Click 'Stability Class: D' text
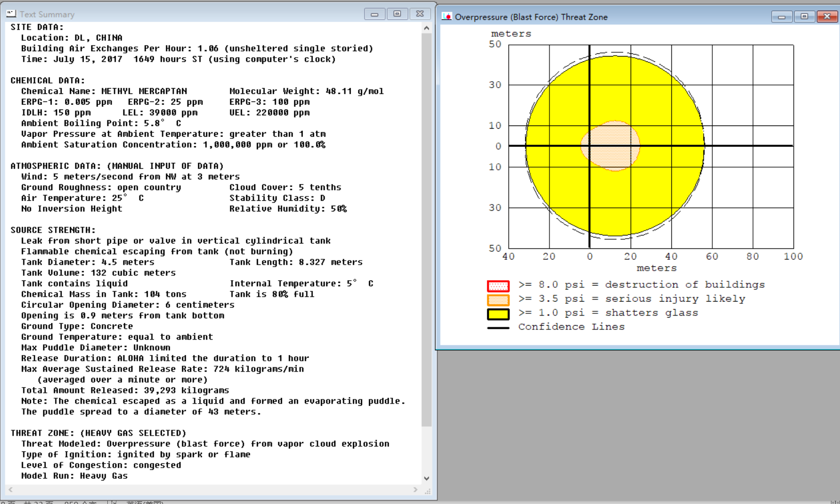This screenshot has height=504, width=840. point(277,198)
